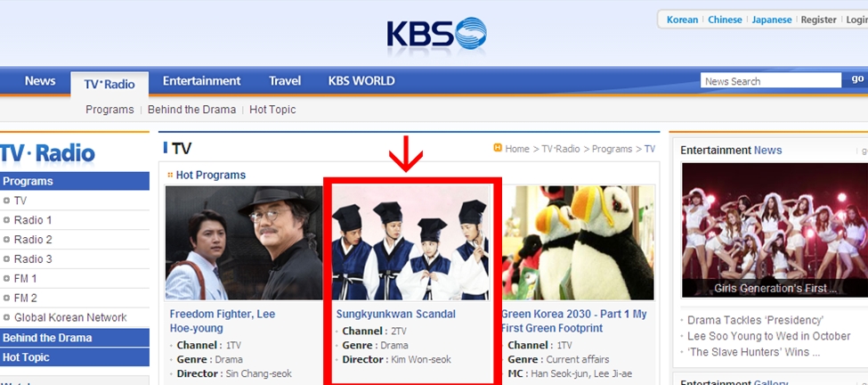Viewport: 868px width, 385px height.
Task: Open the KBS WORLD tab
Action: tap(361, 81)
